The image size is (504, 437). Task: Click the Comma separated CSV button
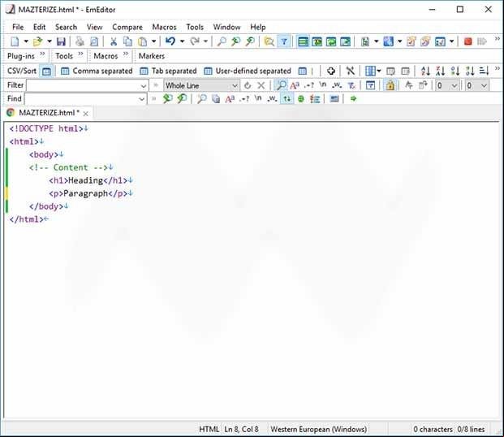(97, 71)
